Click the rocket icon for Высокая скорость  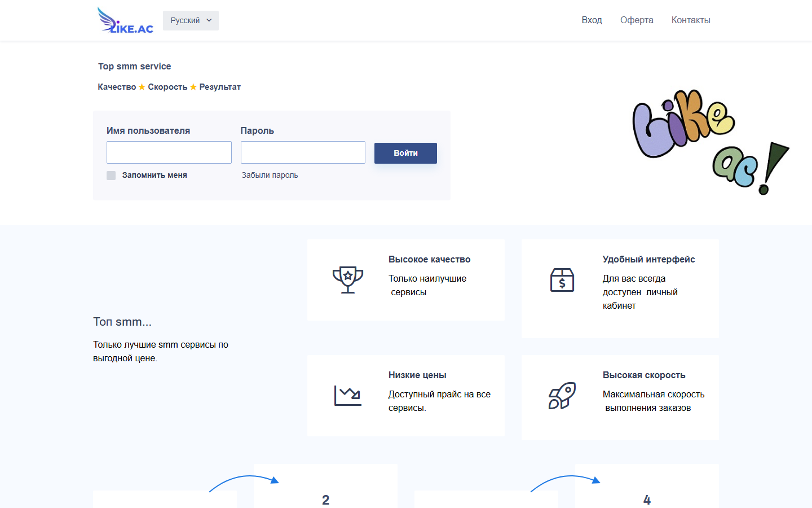click(562, 396)
